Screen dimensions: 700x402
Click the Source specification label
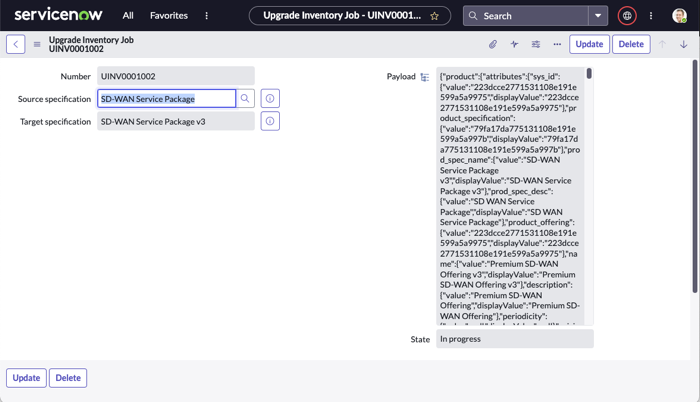[54, 99]
